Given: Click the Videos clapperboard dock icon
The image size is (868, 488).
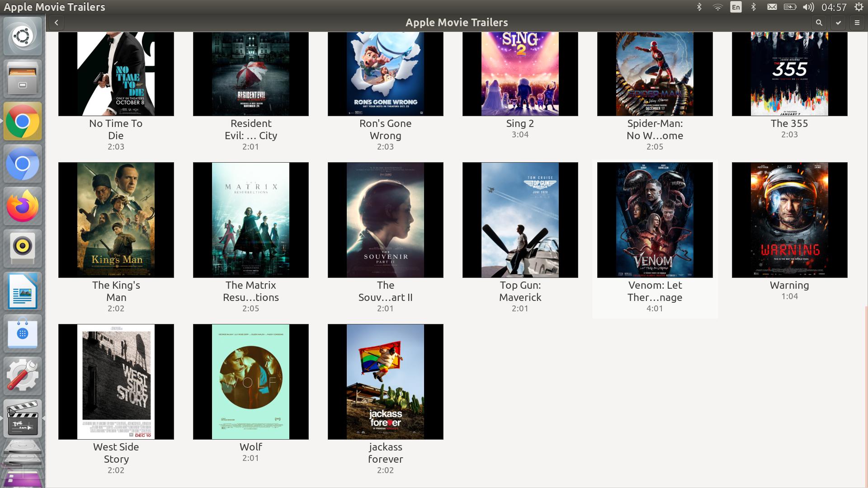Looking at the screenshot, I should pyautogui.click(x=23, y=417).
